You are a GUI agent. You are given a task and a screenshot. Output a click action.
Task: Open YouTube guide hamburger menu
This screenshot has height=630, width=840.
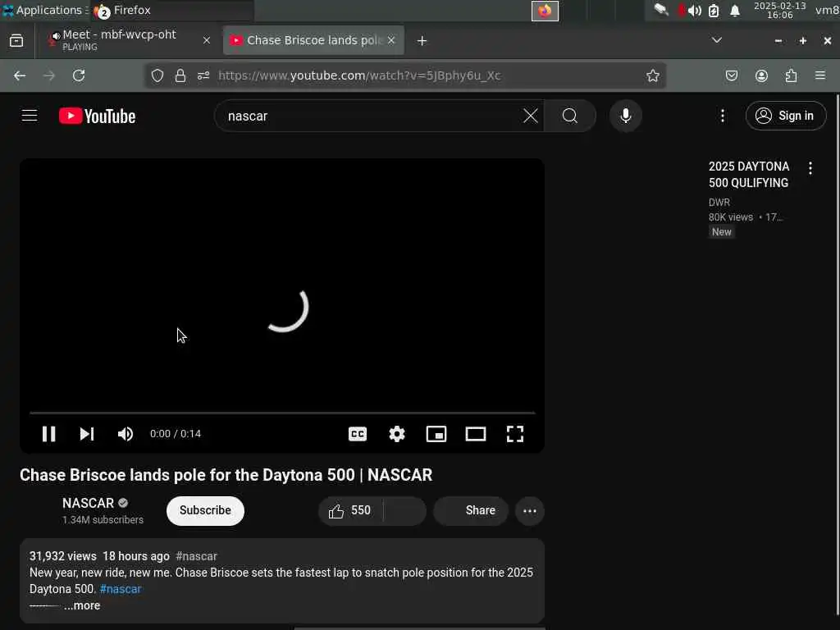pos(30,116)
